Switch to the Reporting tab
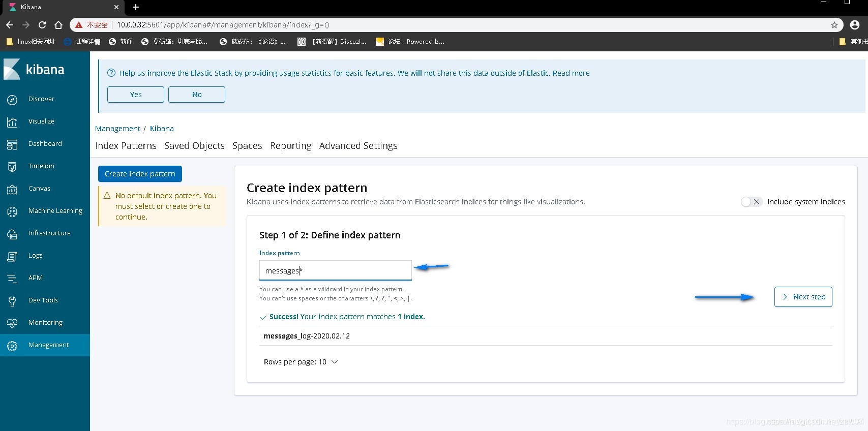The height and width of the screenshot is (431, 868). point(291,146)
